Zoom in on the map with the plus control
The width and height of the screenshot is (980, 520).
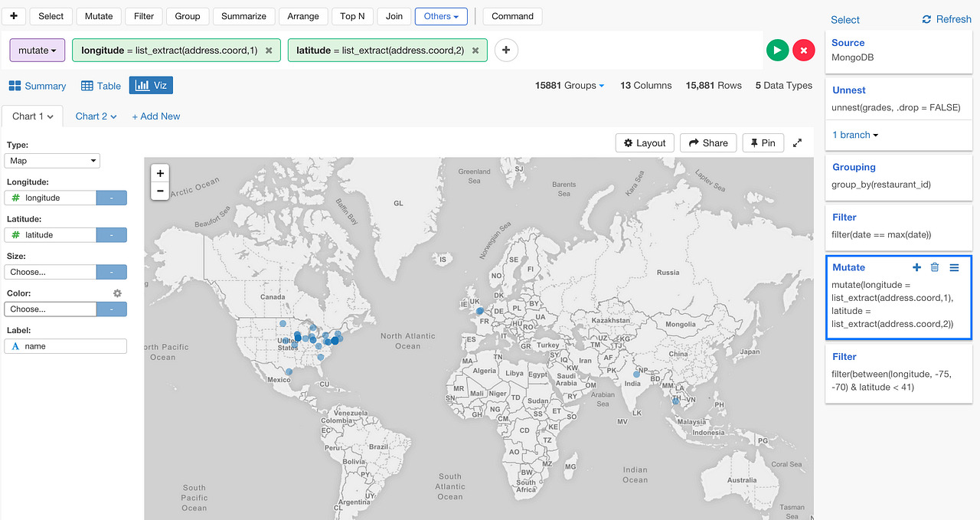160,173
